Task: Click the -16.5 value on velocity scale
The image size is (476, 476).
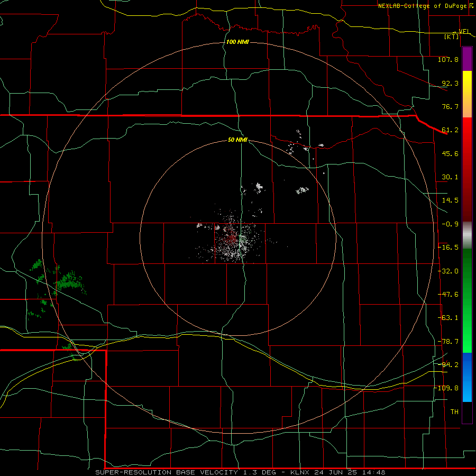Action: click(x=448, y=248)
